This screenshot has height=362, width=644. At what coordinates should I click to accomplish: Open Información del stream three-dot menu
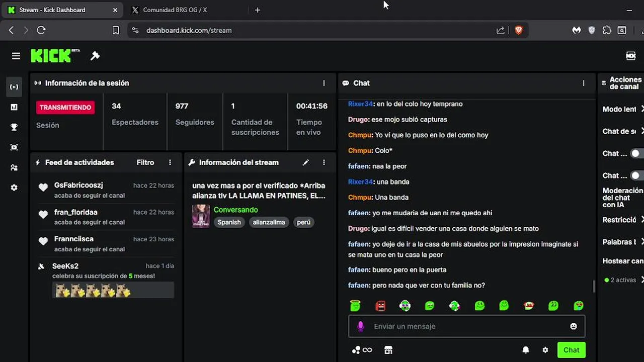[x=324, y=162]
